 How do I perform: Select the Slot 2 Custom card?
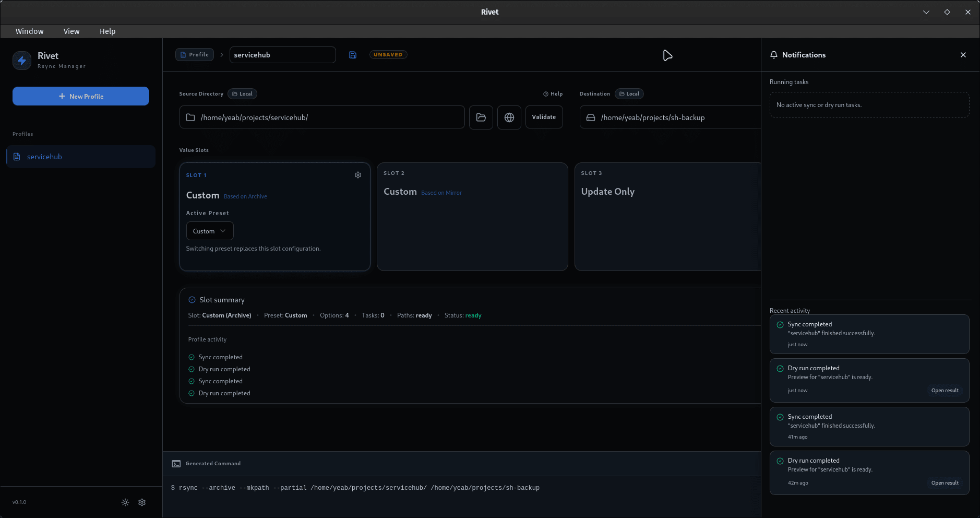[x=472, y=217]
